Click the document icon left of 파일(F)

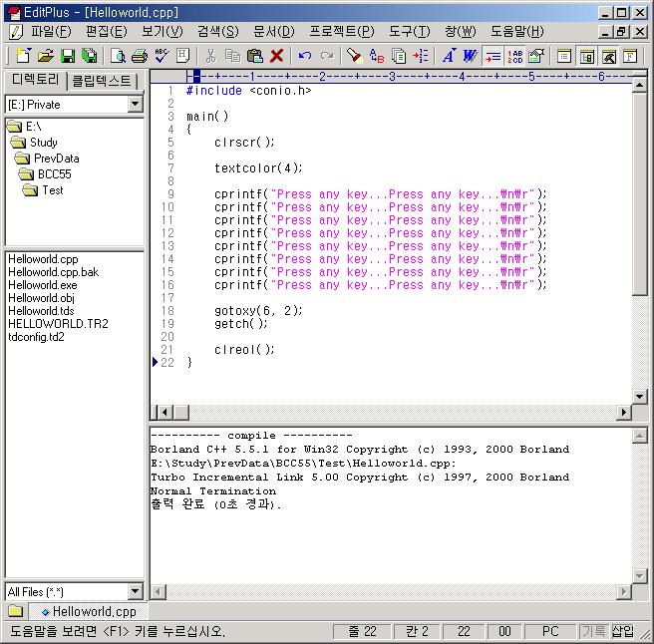point(16,32)
